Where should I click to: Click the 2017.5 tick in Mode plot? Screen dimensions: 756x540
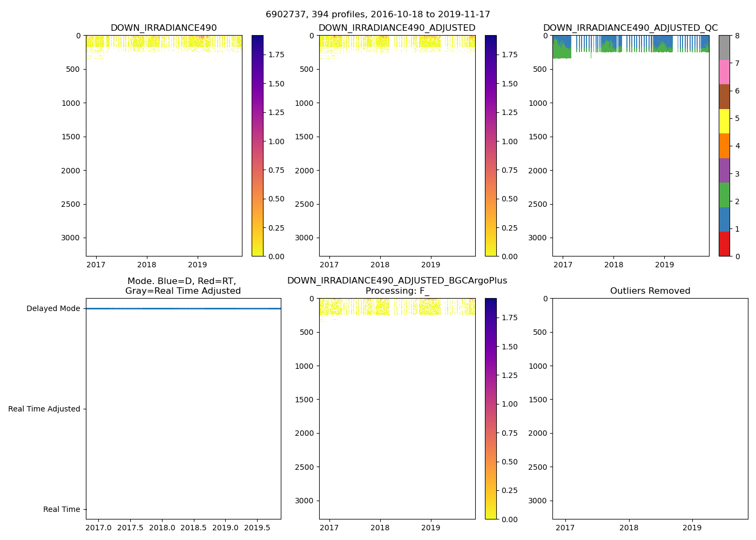130,528
